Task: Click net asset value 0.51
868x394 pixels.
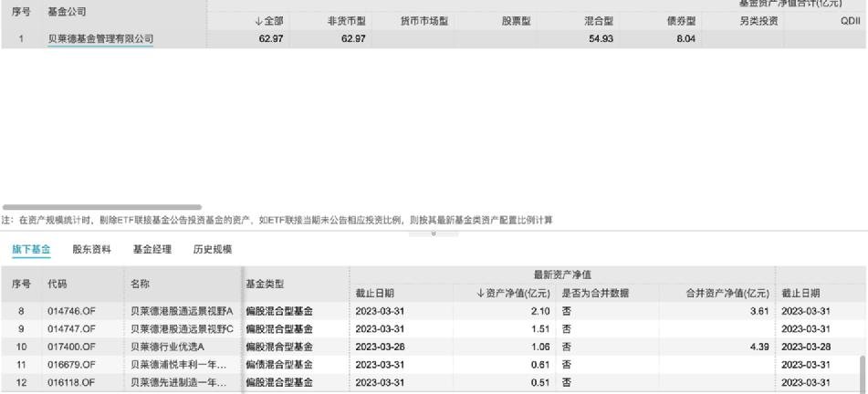Action: coord(541,382)
